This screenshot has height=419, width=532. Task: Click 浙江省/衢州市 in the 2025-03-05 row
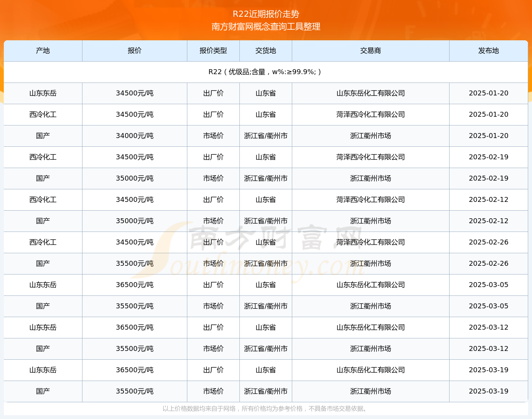(x=266, y=306)
